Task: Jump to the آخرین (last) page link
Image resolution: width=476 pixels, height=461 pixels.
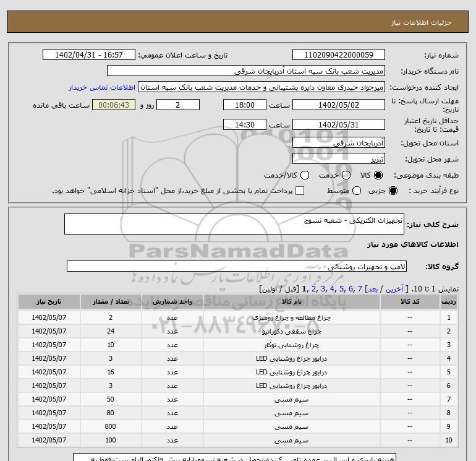Action: 394,289
